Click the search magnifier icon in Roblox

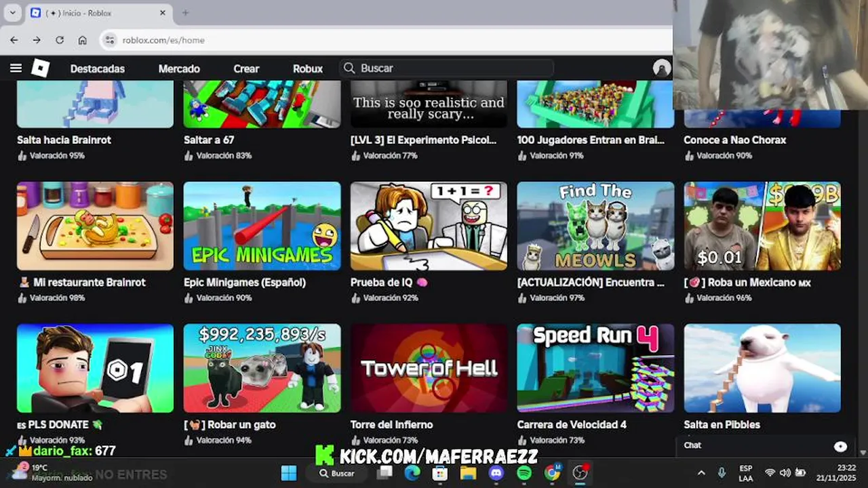349,68
